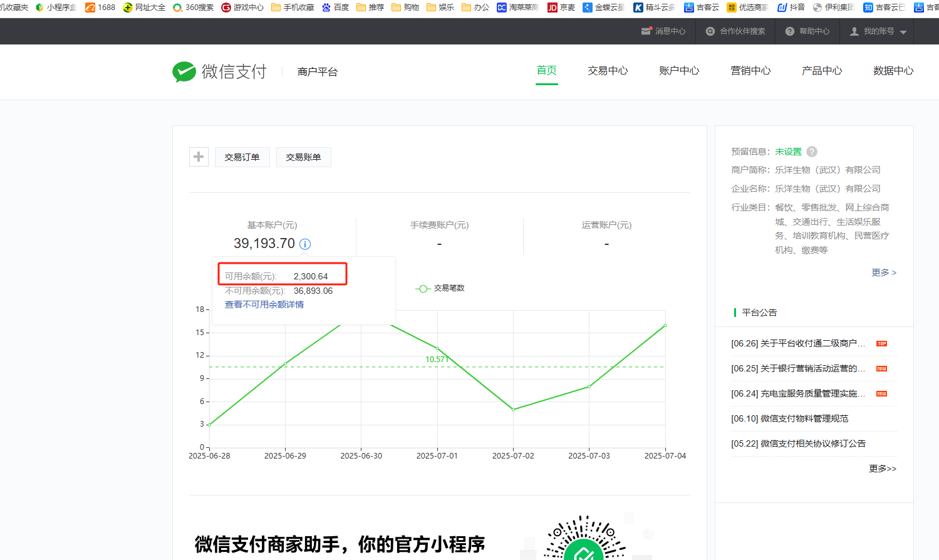
Task: Click the 交易订单 button
Action: coord(242,157)
